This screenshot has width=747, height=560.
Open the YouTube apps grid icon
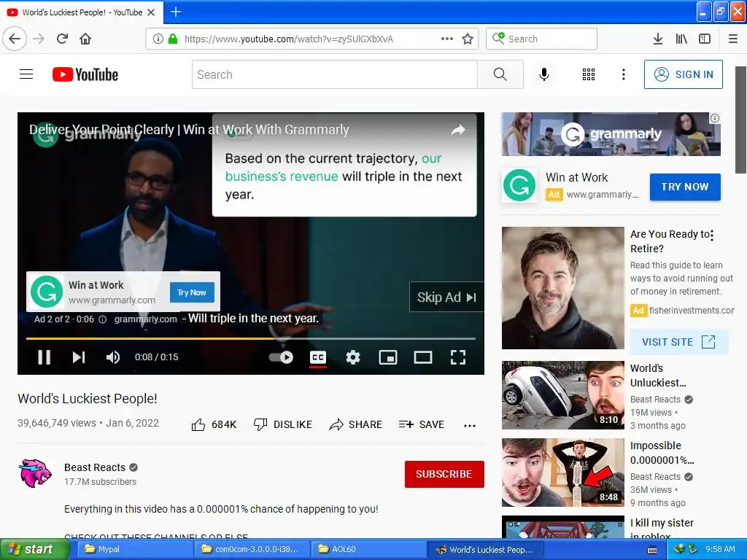click(589, 74)
